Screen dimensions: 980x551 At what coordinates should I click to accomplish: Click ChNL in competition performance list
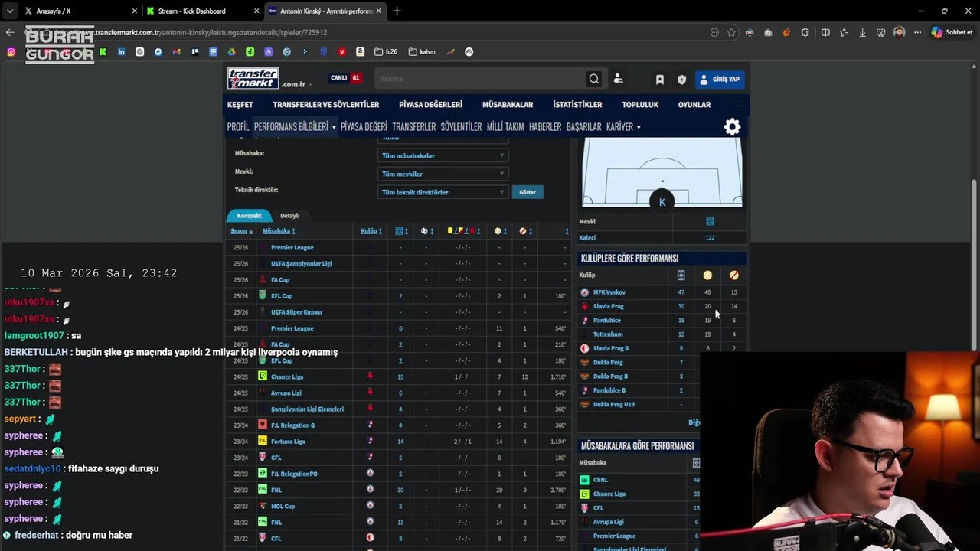[600, 480]
